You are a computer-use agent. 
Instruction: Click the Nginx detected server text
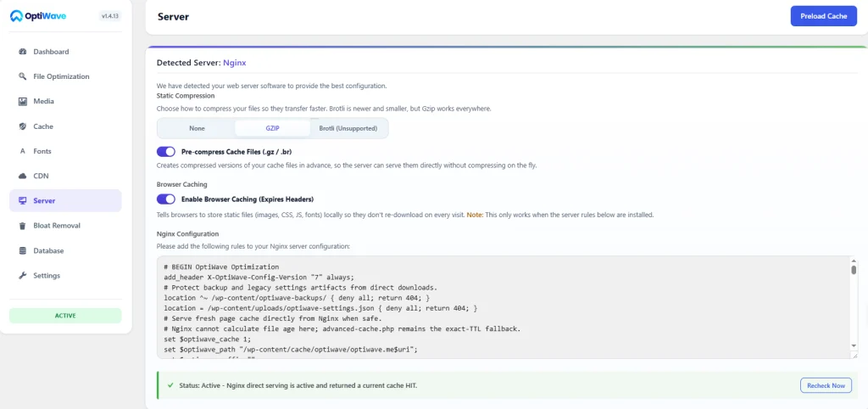235,63
